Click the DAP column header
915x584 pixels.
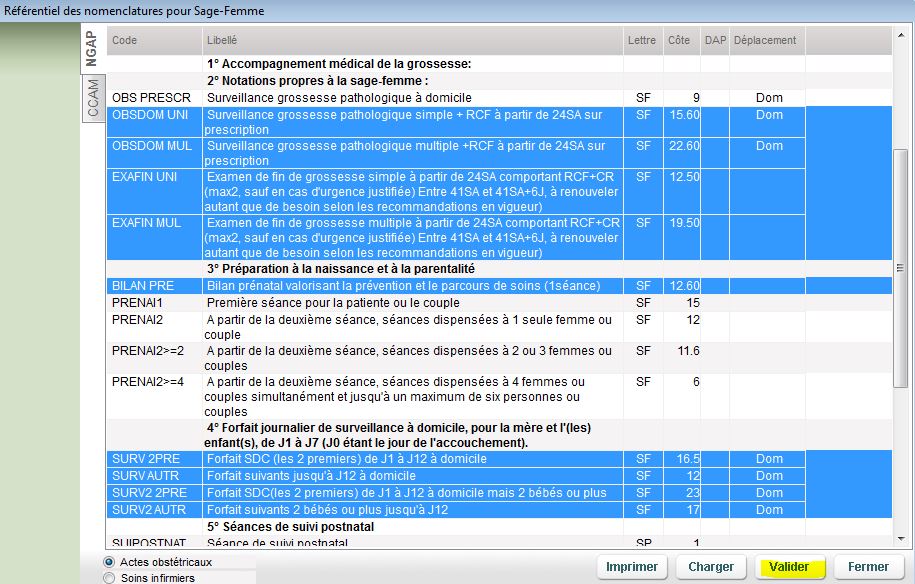715,40
